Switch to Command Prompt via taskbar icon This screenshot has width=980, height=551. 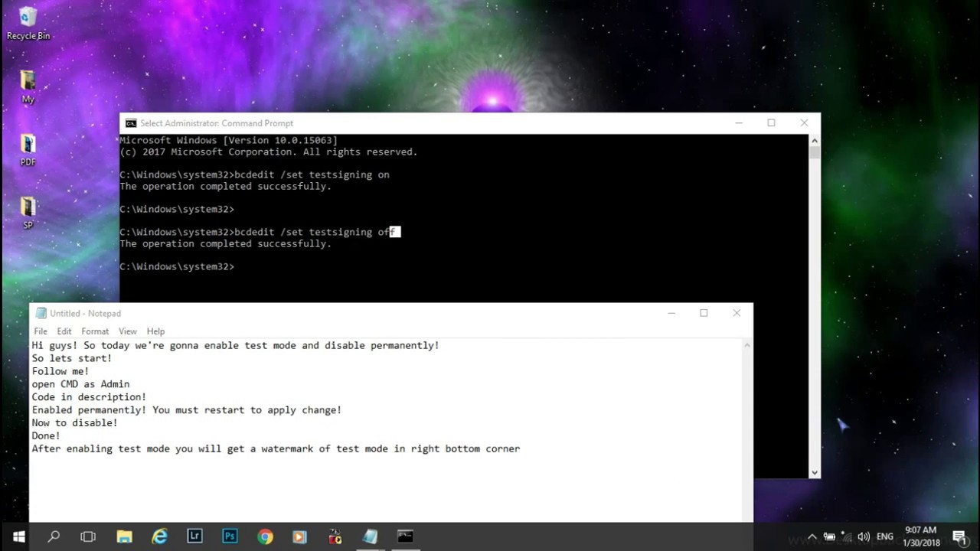click(x=405, y=536)
